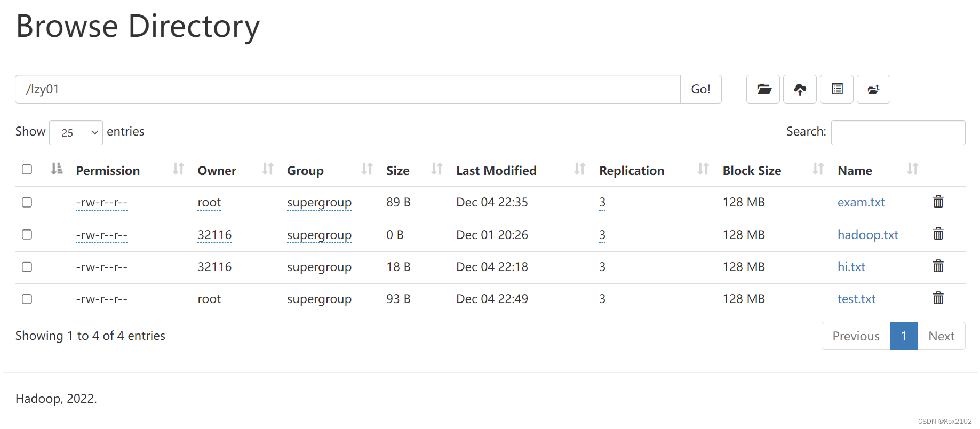Image resolution: width=980 pixels, height=429 pixels.
Task: Sort by the Group column arrows
Action: click(x=367, y=169)
